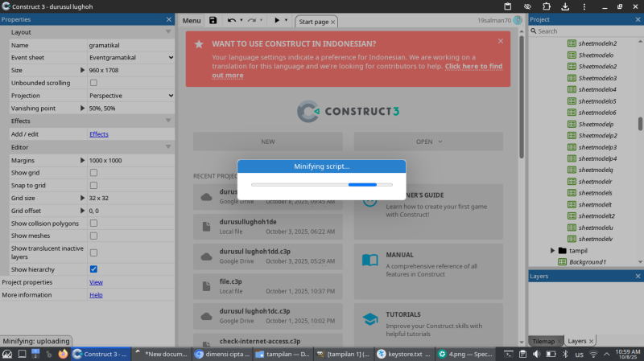Click the Sheetmodelo2 event sheet icon
Viewport: 644px width, 361px height.
point(572,67)
